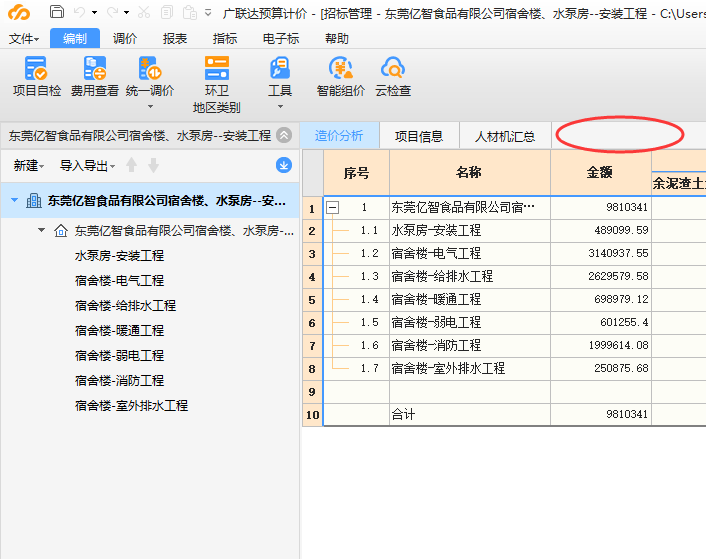Expand the quick access toolbar customize arrow
The width and height of the screenshot is (706, 559).
tap(208, 13)
